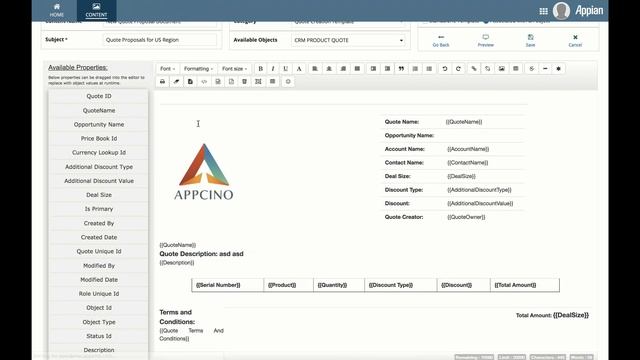The image size is (640, 360).
Task: Switch to code view using the </> icon
Action: 204,81
